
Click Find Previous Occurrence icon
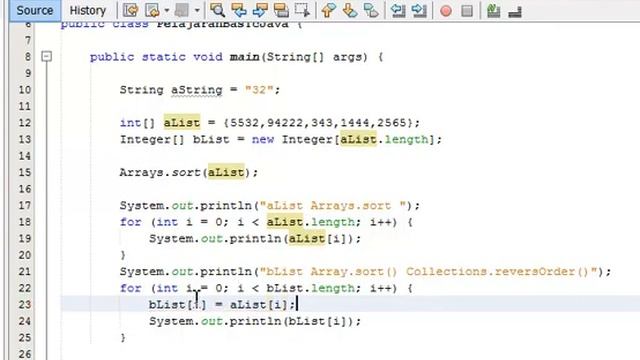[x=239, y=11]
